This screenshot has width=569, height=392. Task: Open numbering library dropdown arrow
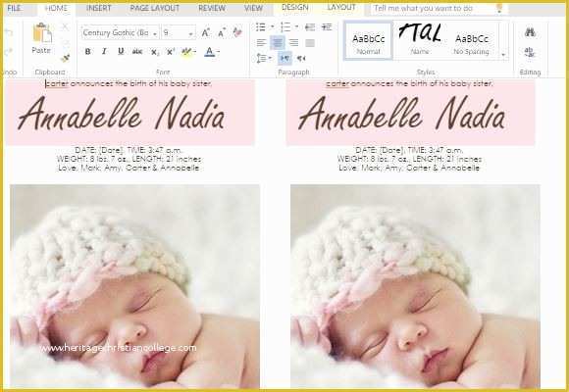coord(296,26)
